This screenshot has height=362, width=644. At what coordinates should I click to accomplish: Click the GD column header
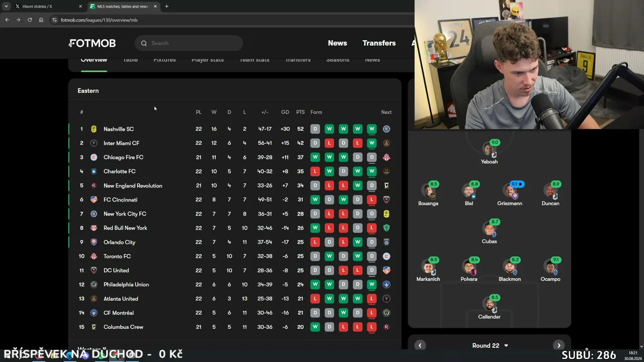285,112
